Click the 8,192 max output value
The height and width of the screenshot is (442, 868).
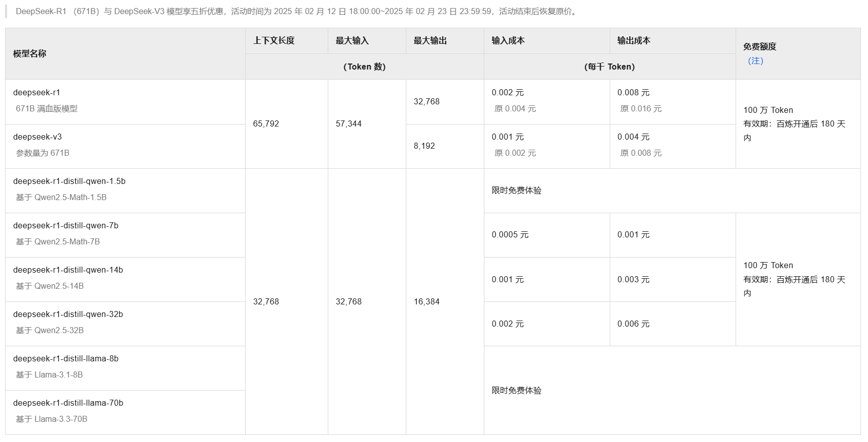coord(424,146)
